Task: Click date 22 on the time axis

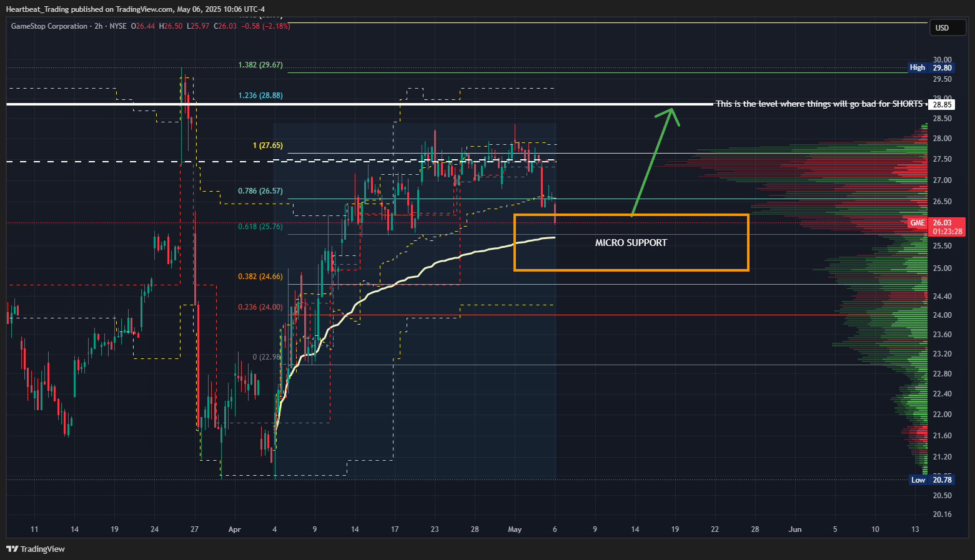Action: coord(715,529)
